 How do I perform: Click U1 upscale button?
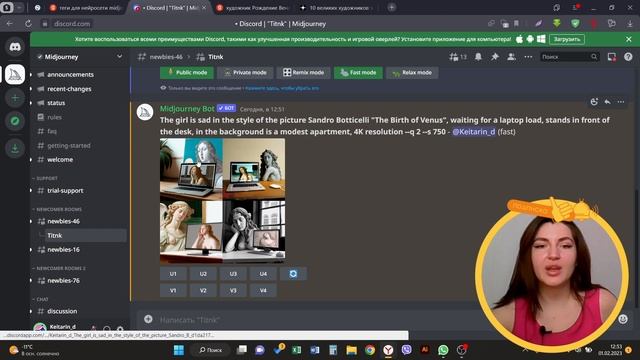tap(173, 274)
